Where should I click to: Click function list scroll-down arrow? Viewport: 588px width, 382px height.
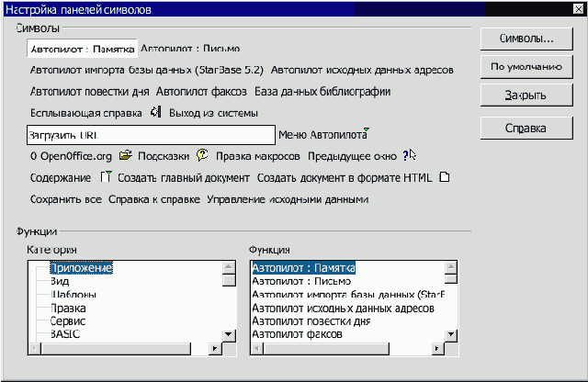tap(451, 334)
